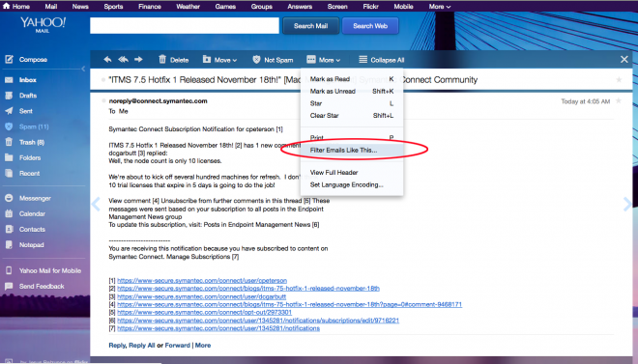Open Sports in top navigation bar
The height and width of the screenshot is (364, 638).
[x=113, y=7]
